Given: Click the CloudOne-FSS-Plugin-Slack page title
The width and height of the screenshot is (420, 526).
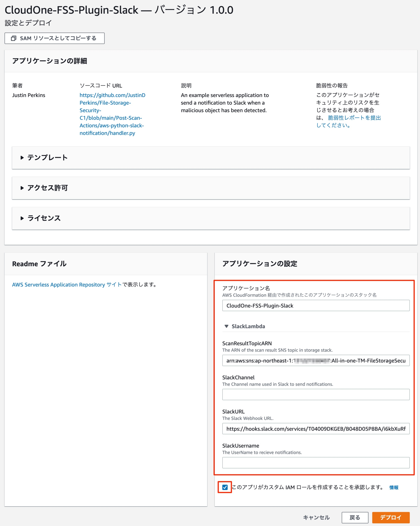Looking at the screenshot, I should (119, 10).
